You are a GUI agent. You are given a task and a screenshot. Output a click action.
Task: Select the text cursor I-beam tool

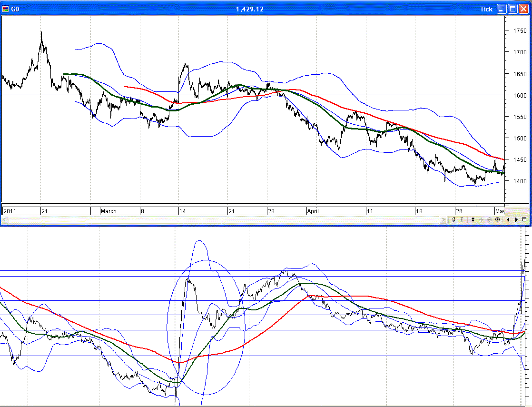pyautogui.click(x=462, y=219)
